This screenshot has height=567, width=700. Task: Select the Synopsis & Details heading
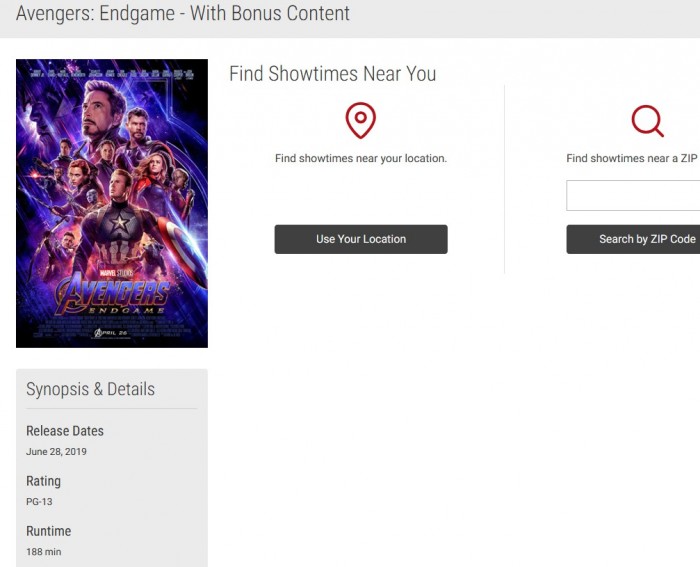click(90, 389)
